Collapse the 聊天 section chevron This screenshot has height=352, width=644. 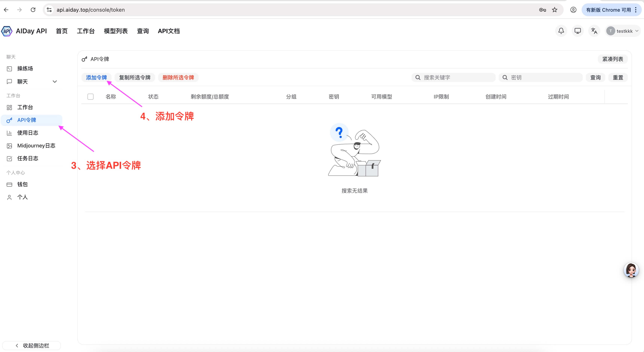tap(55, 81)
